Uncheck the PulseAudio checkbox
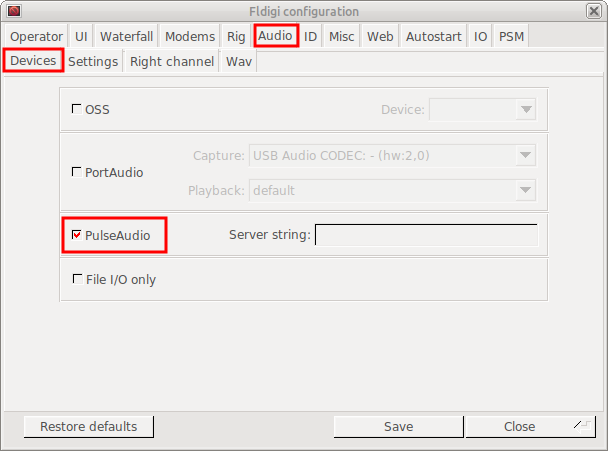The width and height of the screenshot is (608, 451). click(x=76, y=235)
